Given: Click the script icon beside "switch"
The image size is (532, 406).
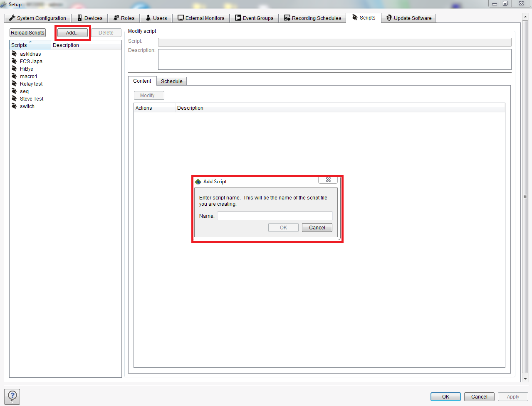Looking at the screenshot, I should (x=14, y=106).
